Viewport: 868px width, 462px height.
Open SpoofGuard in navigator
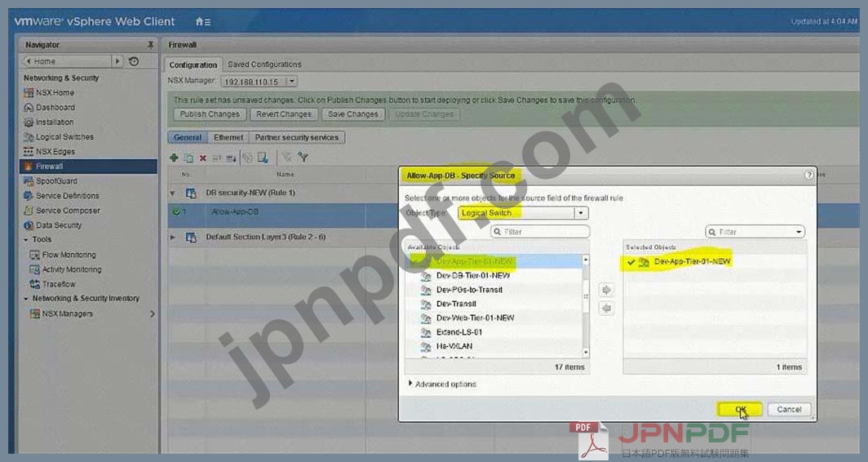pos(56,181)
